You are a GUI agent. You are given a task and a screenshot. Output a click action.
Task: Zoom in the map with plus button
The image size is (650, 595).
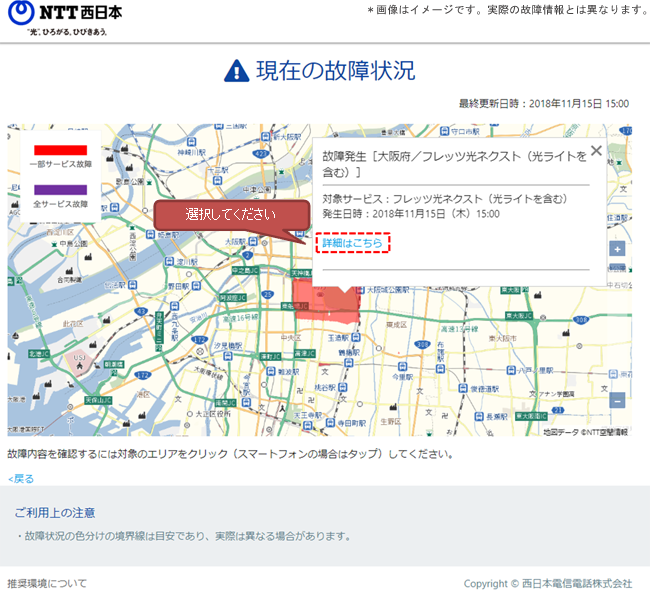click(x=617, y=249)
